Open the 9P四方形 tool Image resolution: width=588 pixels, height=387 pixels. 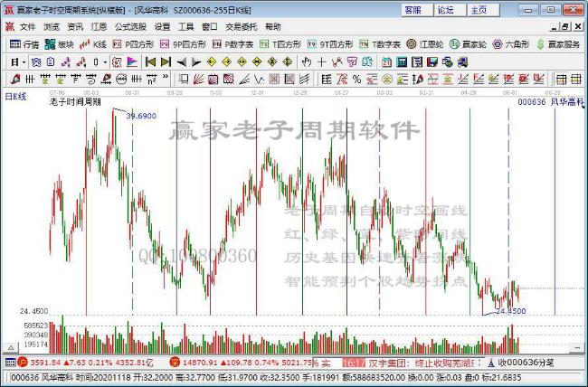tap(183, 44)
